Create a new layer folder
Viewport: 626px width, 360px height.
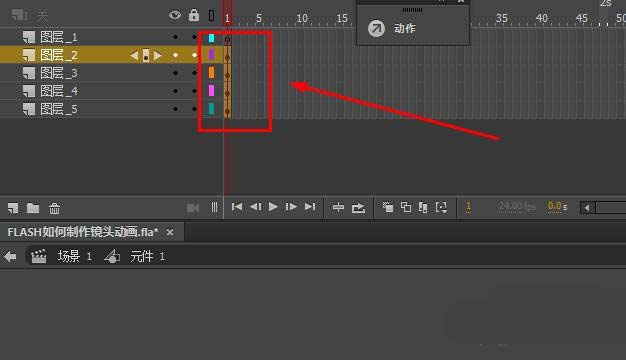[x=33, y=208]
